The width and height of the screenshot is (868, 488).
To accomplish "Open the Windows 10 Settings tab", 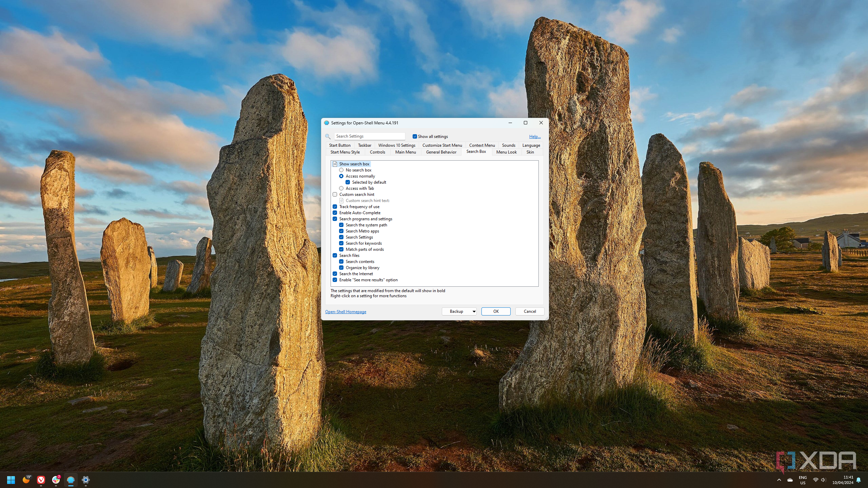I will [x=396, y=145].
